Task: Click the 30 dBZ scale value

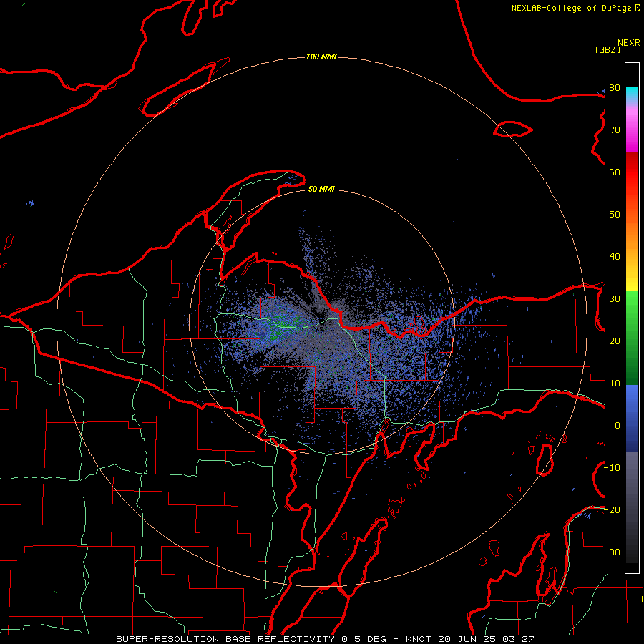Action: [615, 299]
